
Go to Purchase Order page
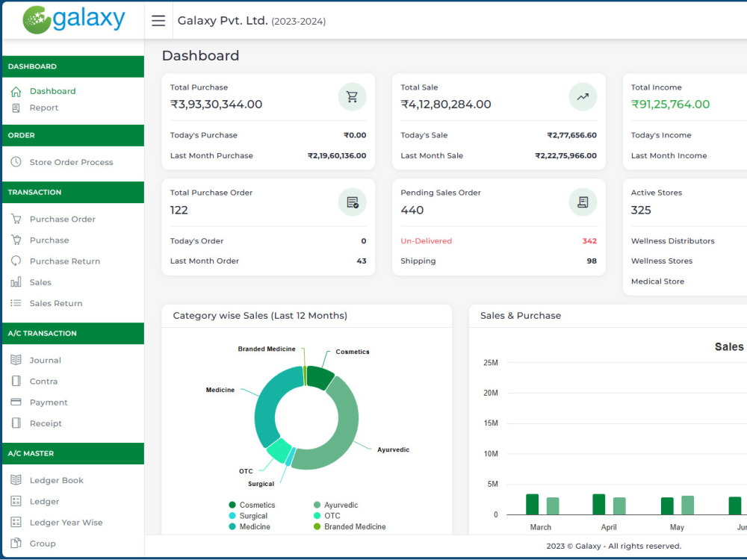click(63, 219)
